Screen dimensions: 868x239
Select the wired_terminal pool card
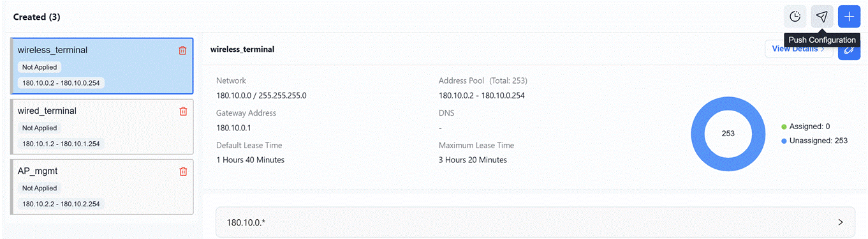[x=102, y=127]
